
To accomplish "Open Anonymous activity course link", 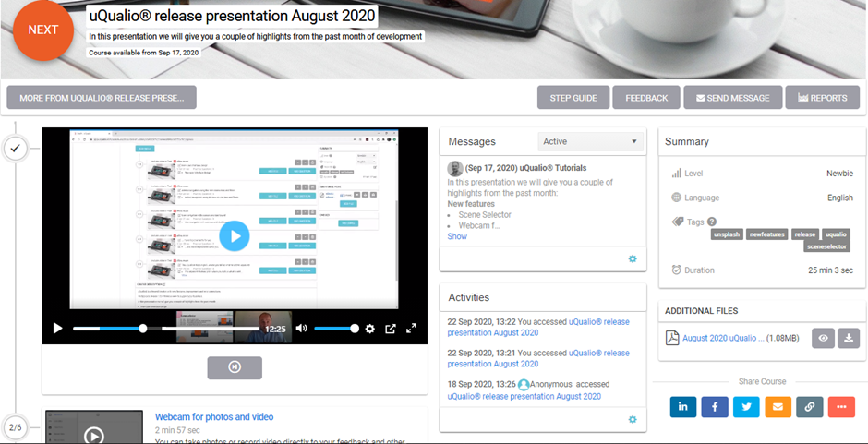I will tap(524, 396).
